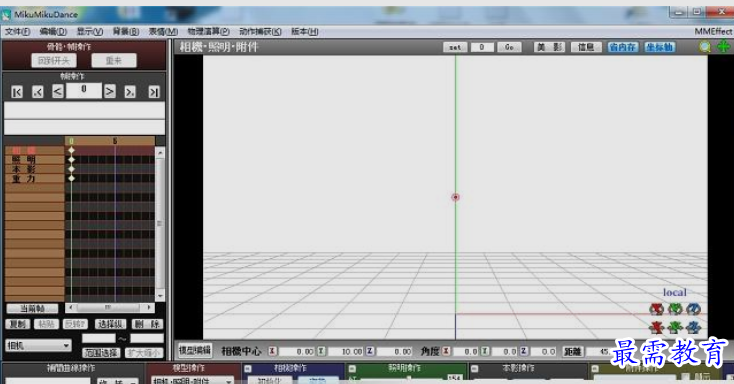Open the 显示(V) View menu
This screenshot has height=384, width=734.
click(x=89, y=31)
